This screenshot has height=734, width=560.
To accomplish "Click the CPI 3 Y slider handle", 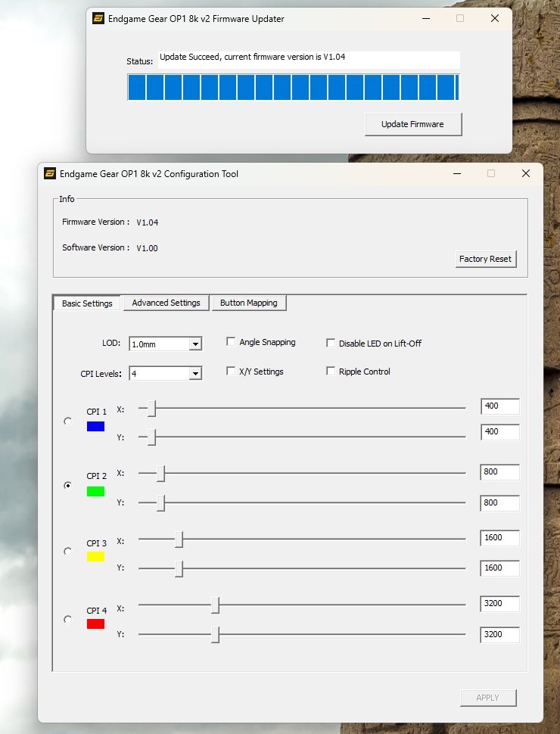I will point(179,569).
